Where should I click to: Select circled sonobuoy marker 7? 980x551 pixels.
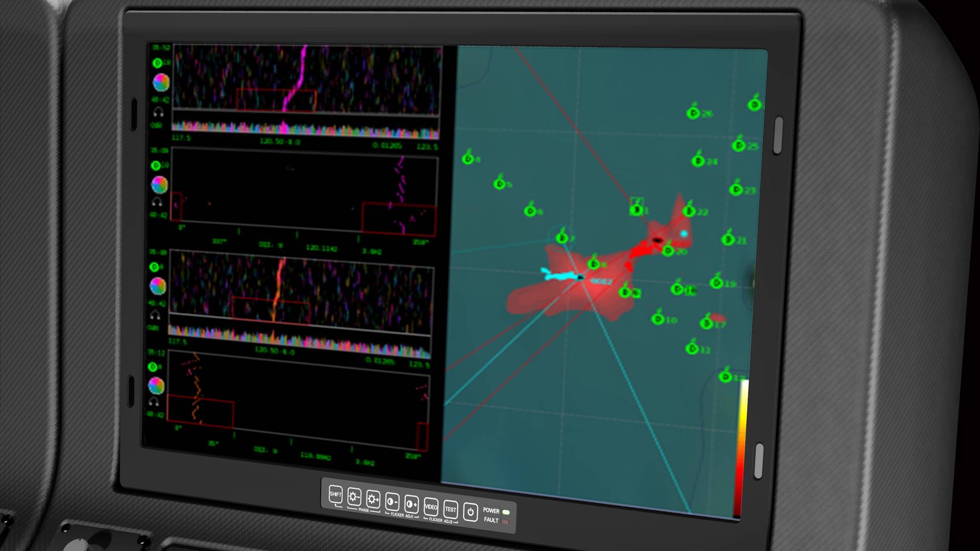point(562,237)
